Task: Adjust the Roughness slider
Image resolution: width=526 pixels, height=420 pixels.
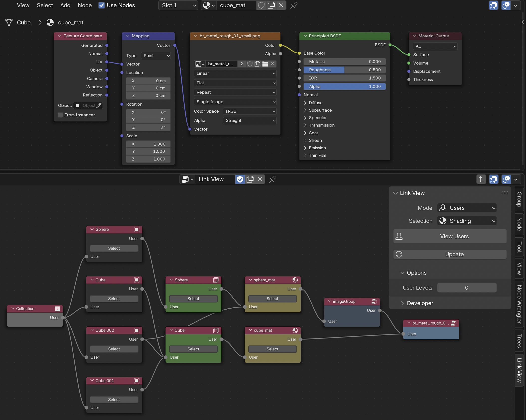Action: coord(345,70)
